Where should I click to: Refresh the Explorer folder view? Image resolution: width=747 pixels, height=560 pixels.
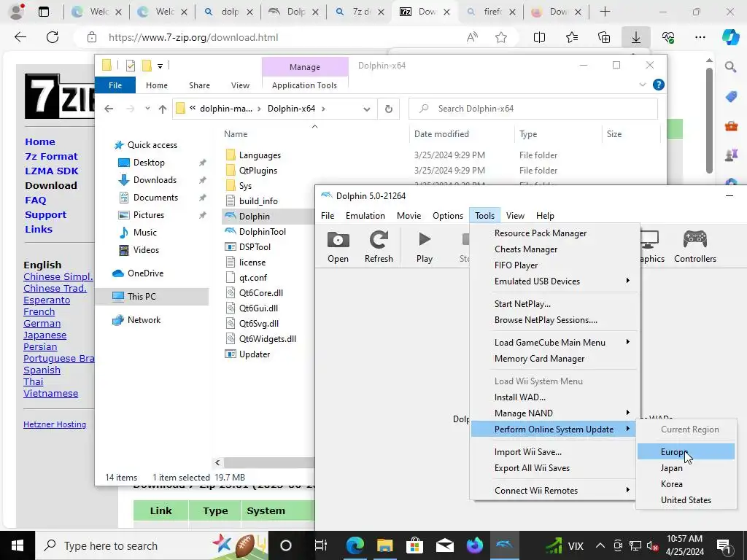tap(389, 109)
